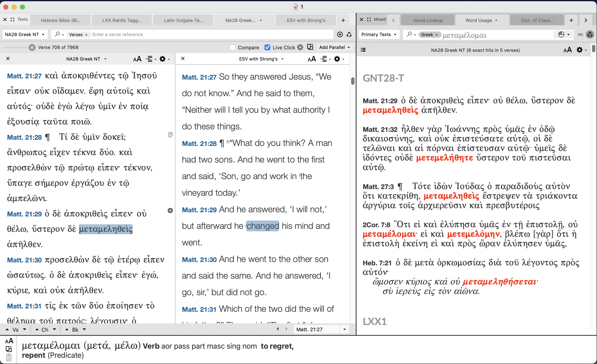Click the plus circle icon beside Matt. 21:29

coord(170,210)
